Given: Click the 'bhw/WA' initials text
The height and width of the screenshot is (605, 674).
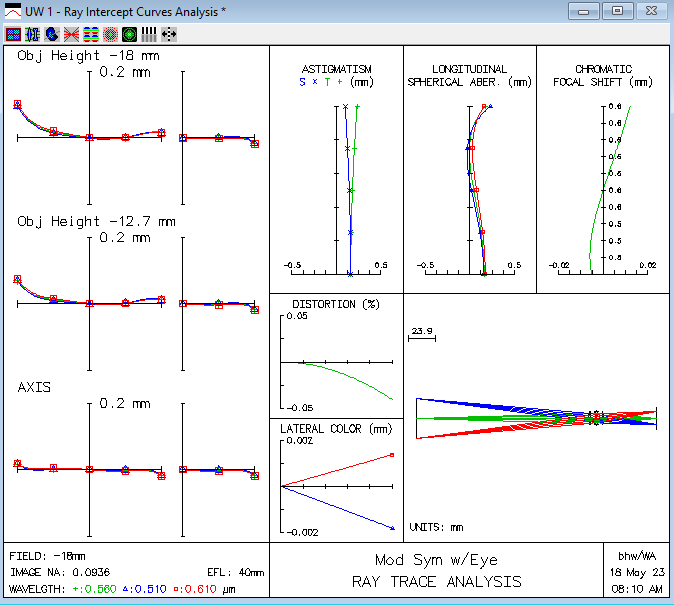Looking at the screenshot, I should pyautogui.click(x=637, y=556).
